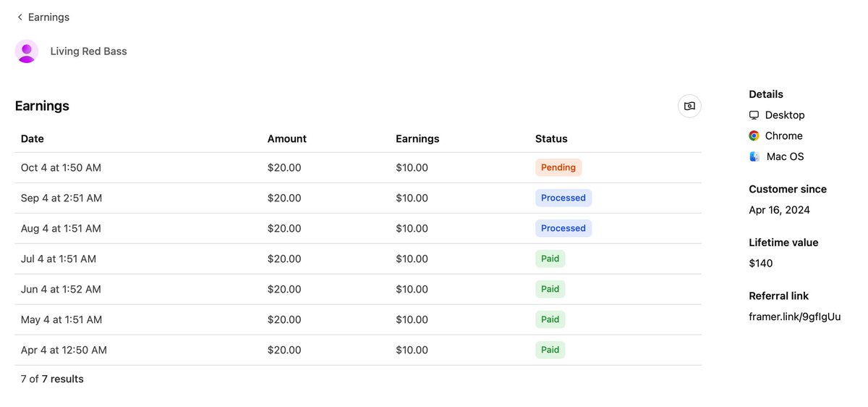Click the Date column header
The image size is (868, 407).
click(33, 139)
